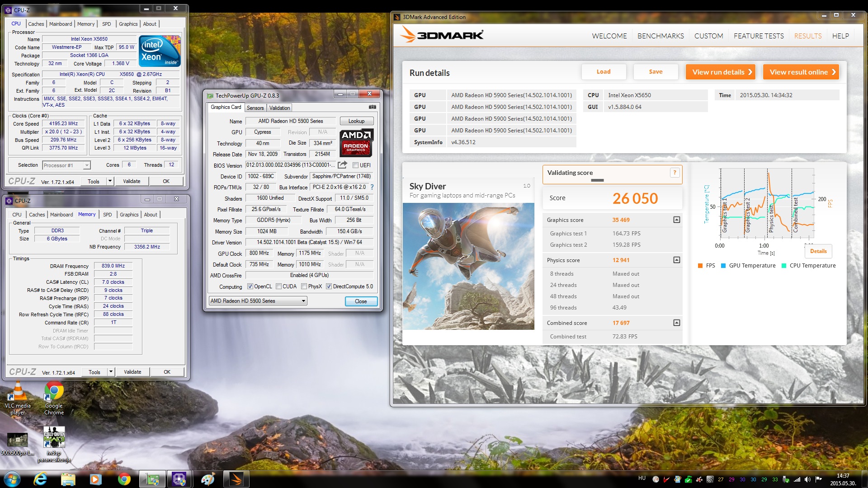Open Tools dropdown arrow in bottom CPU-Z window
Image resolution: width=868 pixels, height=488 pixels.
[x=110, y=372]
